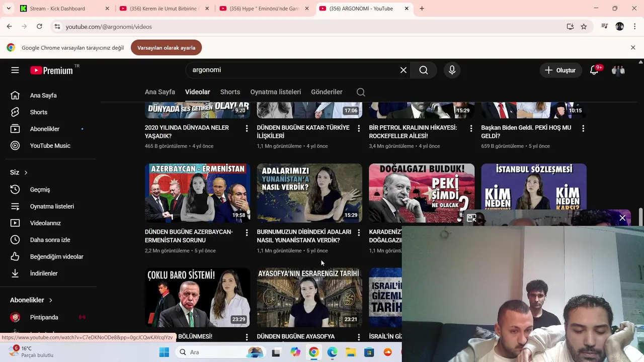
Task: Open Chrome profile avatar
Action: pos(620,27)
